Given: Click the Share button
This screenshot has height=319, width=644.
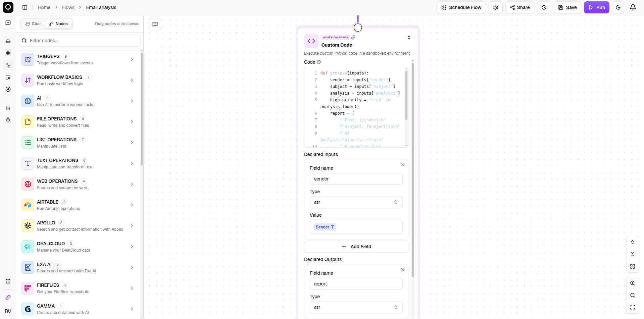Looking at the screenshot, I should 520,7.
